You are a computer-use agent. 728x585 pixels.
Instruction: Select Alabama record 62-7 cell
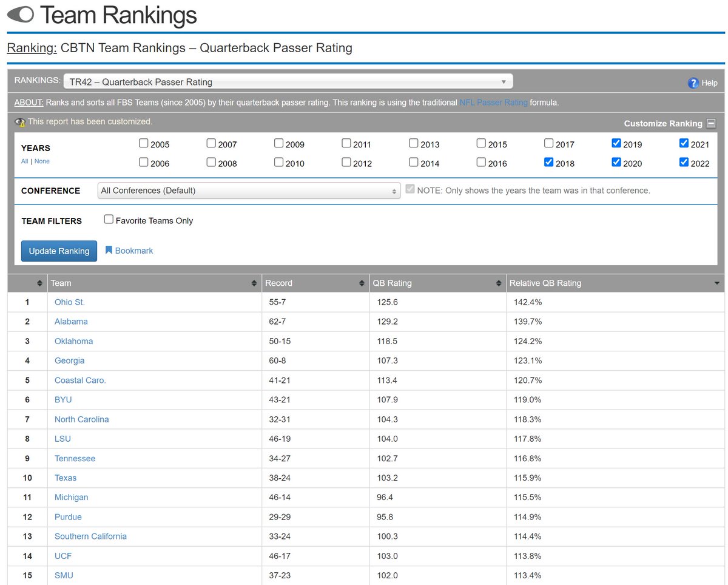(x=315, y=322)
